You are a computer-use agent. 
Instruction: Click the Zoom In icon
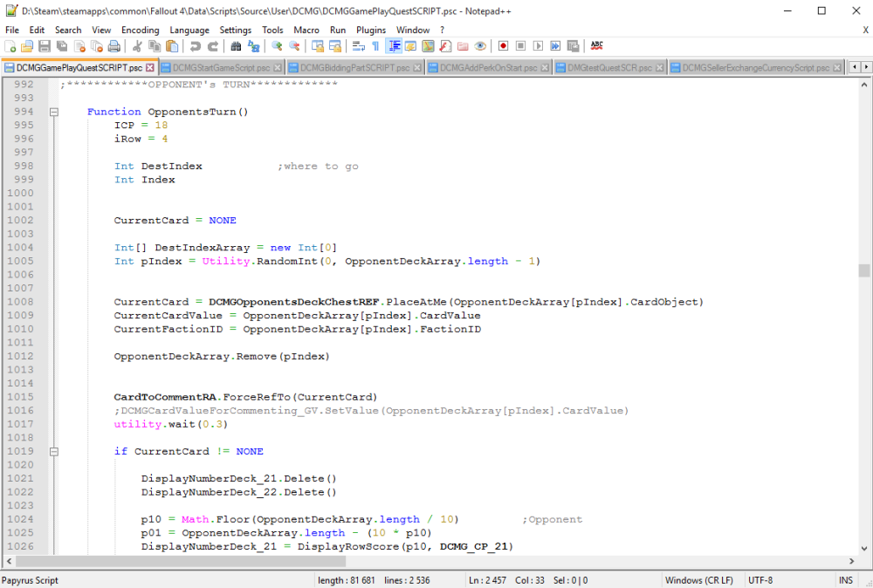pyautogui.click(x=277, y=46)
